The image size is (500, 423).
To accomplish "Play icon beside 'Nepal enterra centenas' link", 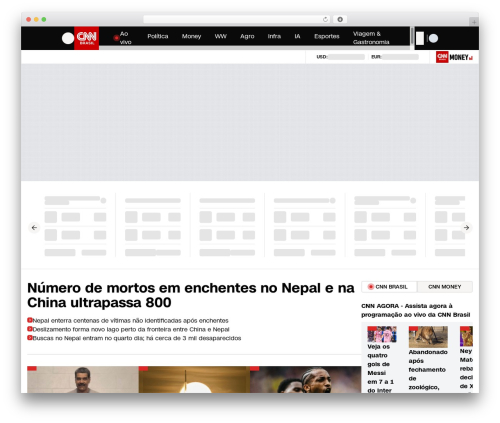I will pyautogui.click(x=30, y=320).
